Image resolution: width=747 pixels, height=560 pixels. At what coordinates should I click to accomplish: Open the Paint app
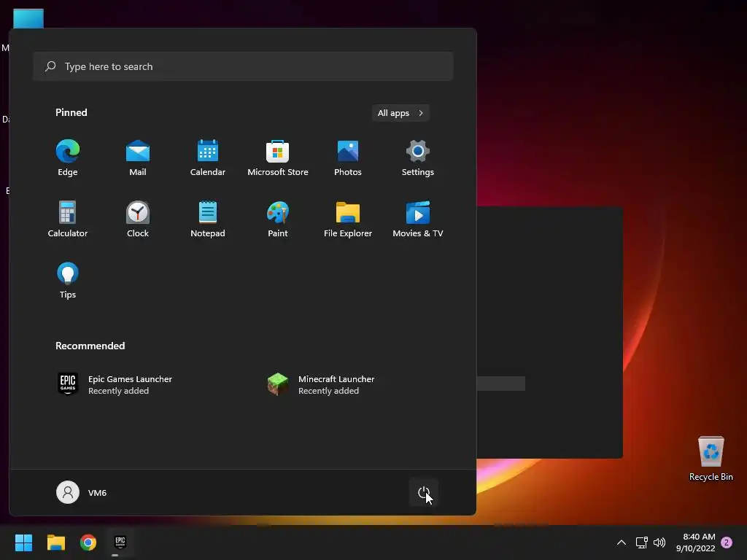pyautogui.click(x=278, y=219)
